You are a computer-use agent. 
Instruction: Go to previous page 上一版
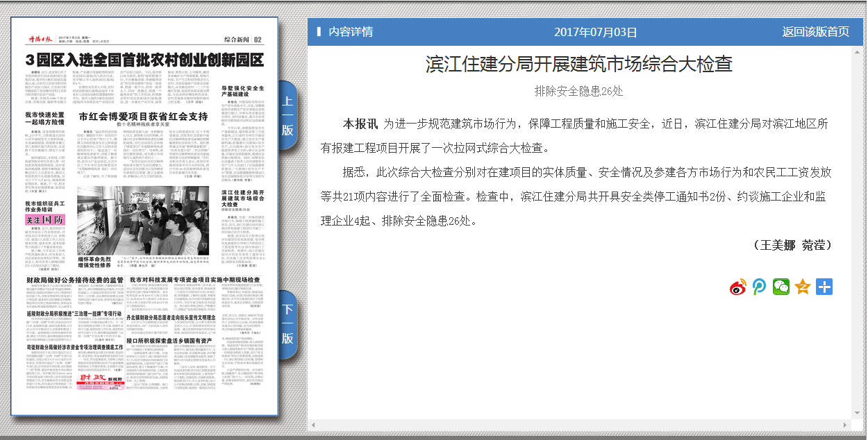click(x=287, y=115)
